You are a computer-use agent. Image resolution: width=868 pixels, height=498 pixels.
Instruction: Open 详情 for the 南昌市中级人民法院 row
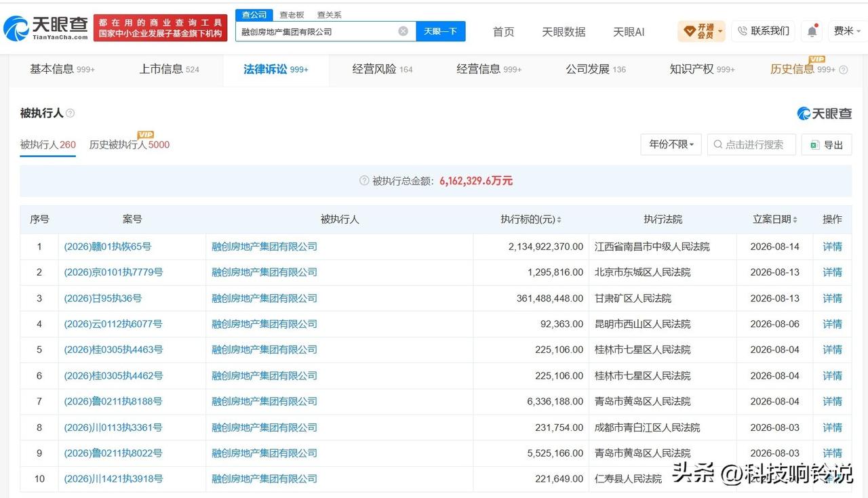[x=832, y=247]
